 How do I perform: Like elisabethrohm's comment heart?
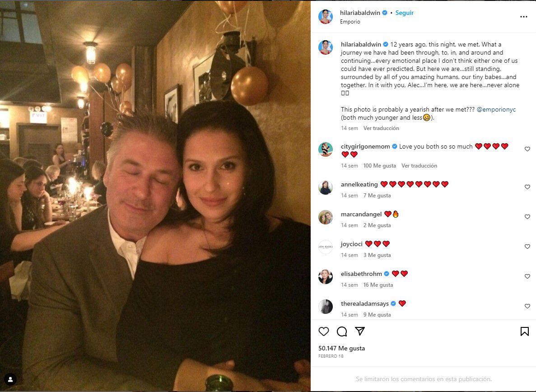[527, 276]
